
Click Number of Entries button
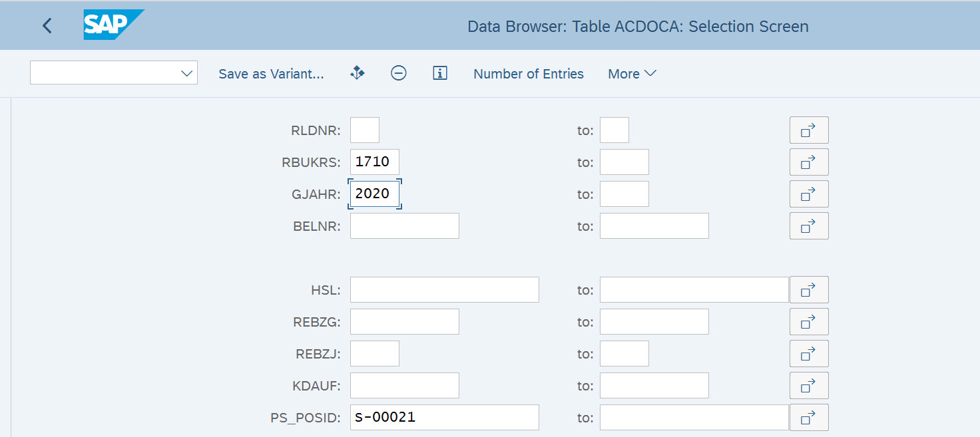pyautogui.click(x=528, y=74)
